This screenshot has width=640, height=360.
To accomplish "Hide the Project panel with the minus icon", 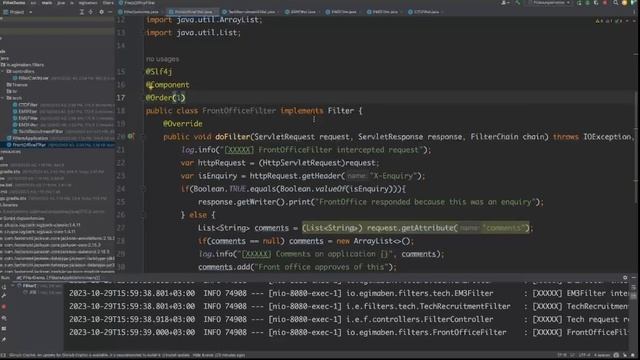I will coord(110,12).
